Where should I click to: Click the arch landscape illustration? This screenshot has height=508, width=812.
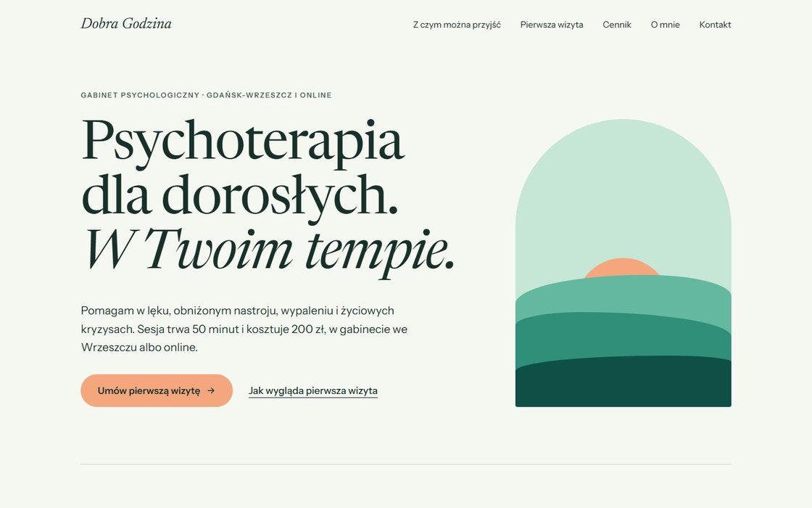click(623, 263)
